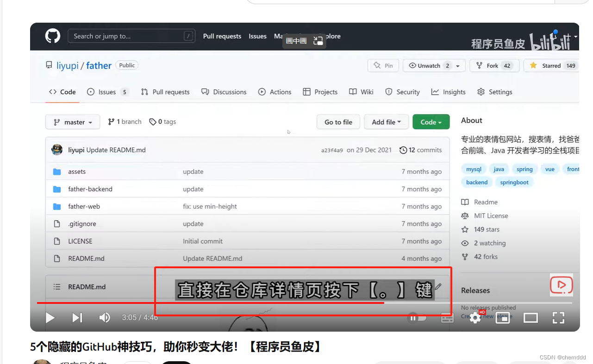Click the vue topic tag

tap(550, 169)
